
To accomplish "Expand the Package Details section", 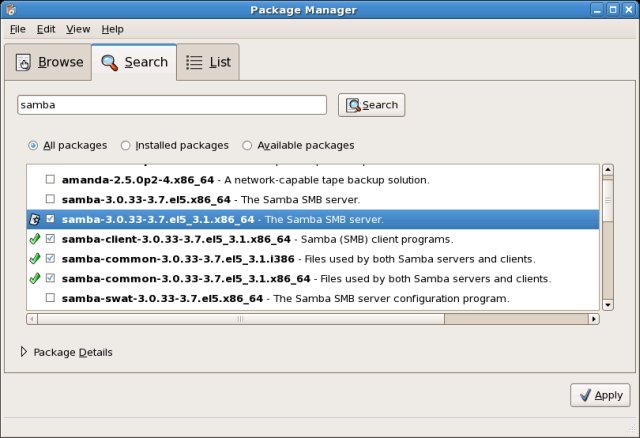I will [24, 352].
